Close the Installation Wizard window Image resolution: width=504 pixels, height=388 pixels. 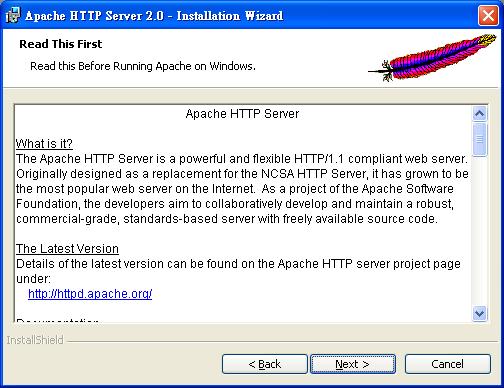[488, 15]
